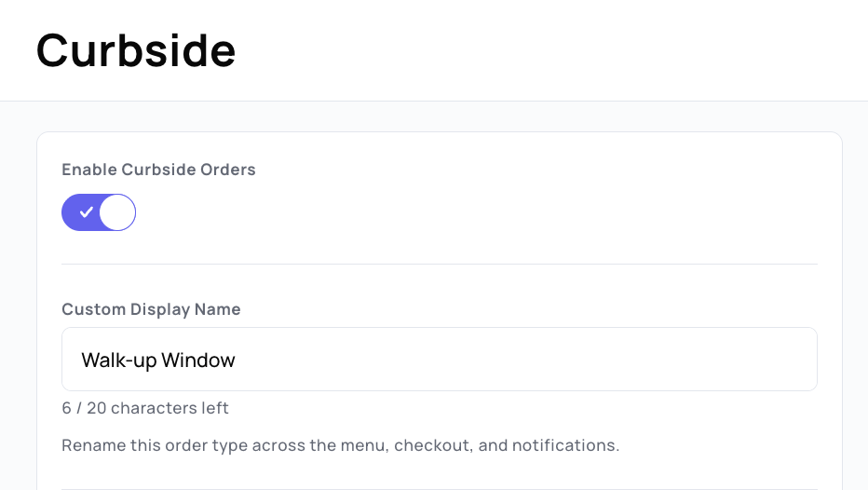This screenshot has width=868, height=490.
Task: Click the word 'Window' in the name field
Action: point(198,361)
